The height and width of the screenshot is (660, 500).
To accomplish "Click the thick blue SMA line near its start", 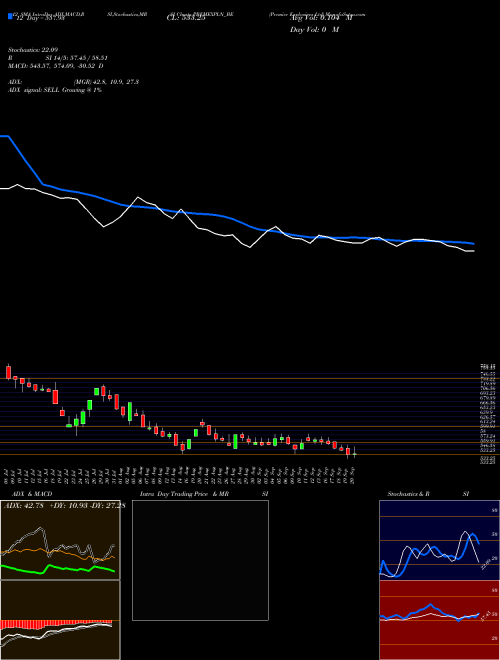I will pos(25,160).
